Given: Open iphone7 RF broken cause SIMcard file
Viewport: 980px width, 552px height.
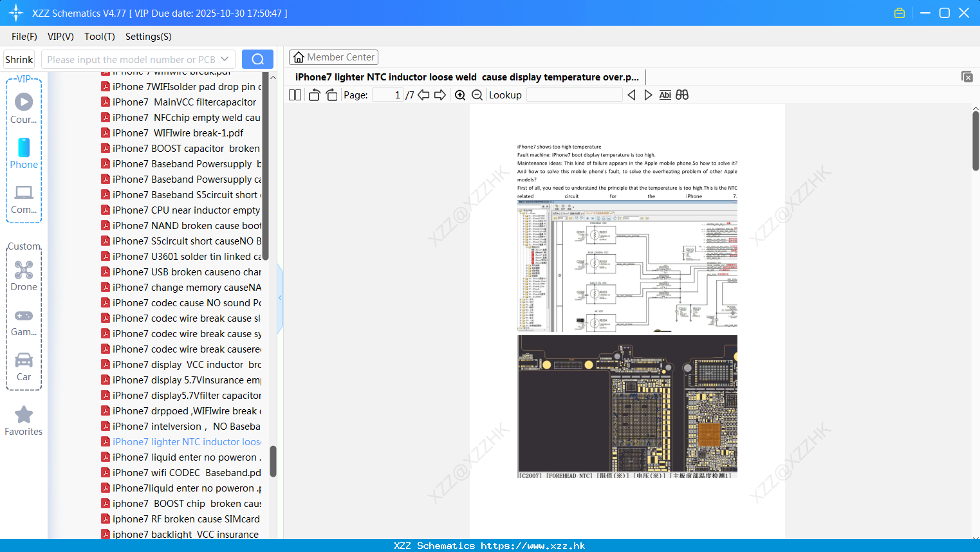Looking at the screenshot, I should click(181, 519).
